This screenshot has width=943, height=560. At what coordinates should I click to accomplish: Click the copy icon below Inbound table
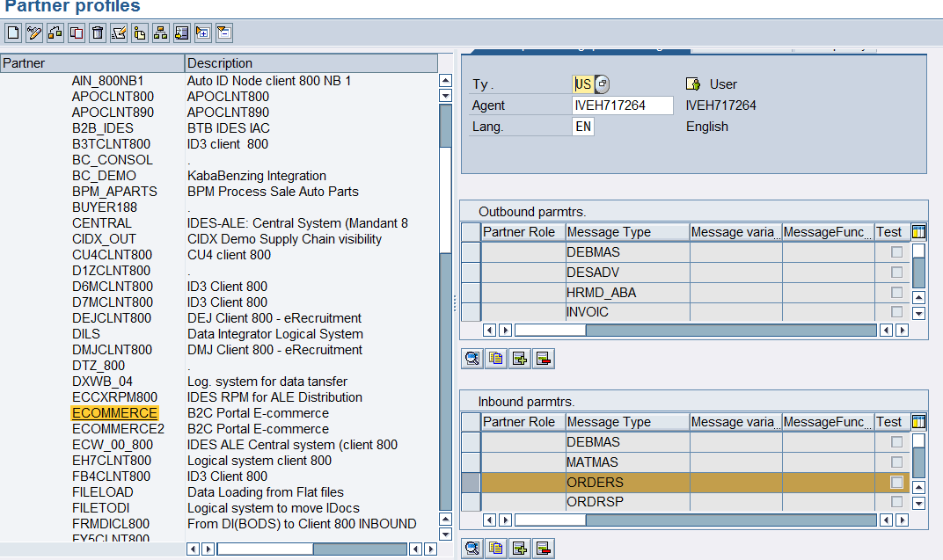(496, 548)
